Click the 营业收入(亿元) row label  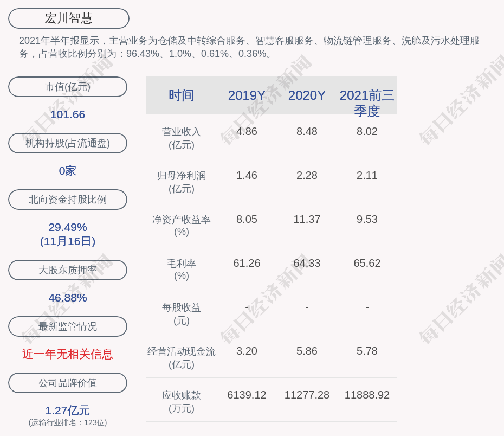(x=182, y=138)
